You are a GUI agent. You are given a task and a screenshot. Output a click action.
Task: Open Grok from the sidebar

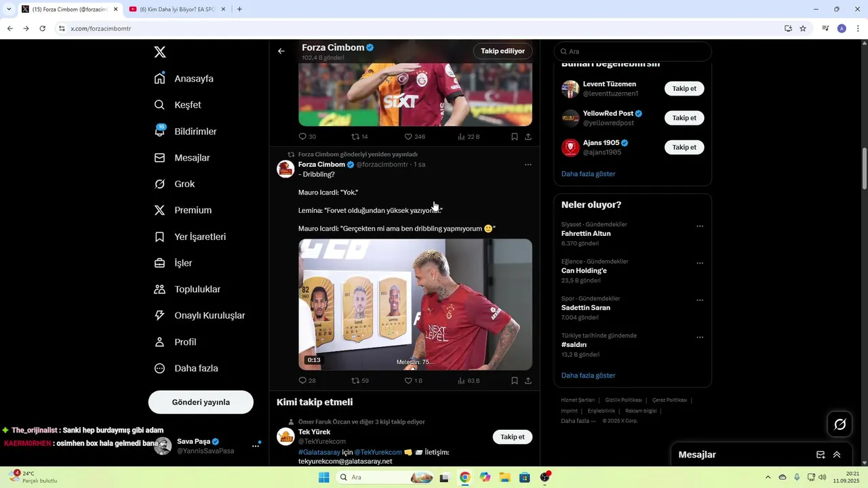coord(174,184)
